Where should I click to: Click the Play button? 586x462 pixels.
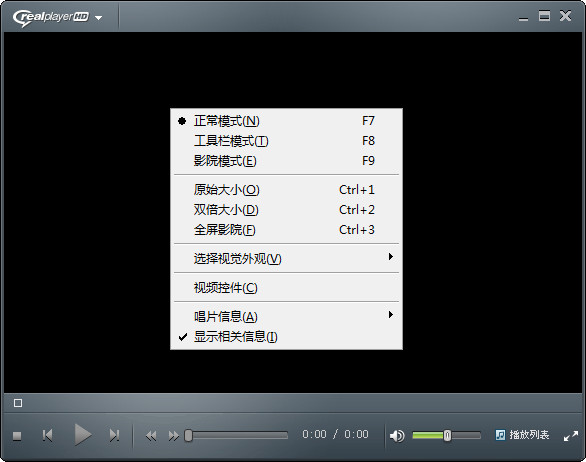[83, 435]
